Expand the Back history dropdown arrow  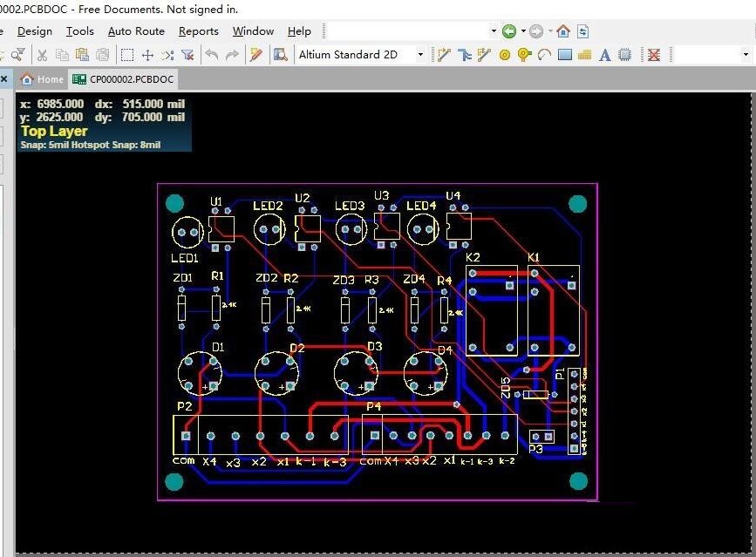(x=523, y=31)
